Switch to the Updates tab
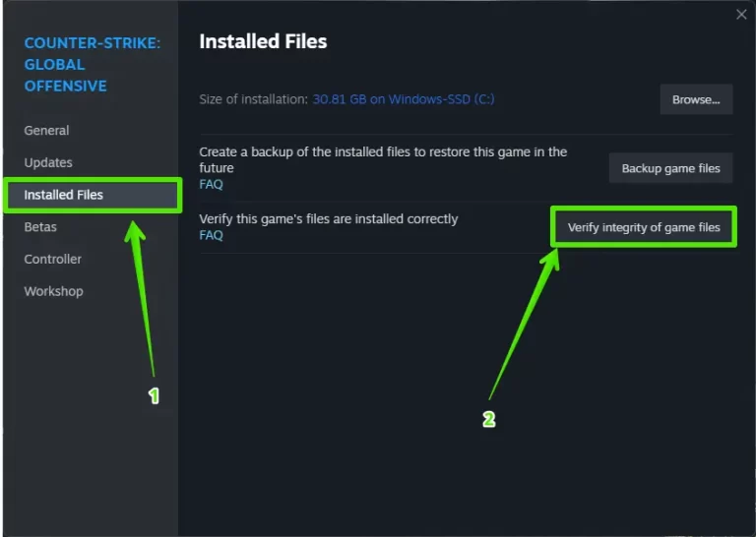This screenshot has width=756, height=537. [x=48, y=163]
